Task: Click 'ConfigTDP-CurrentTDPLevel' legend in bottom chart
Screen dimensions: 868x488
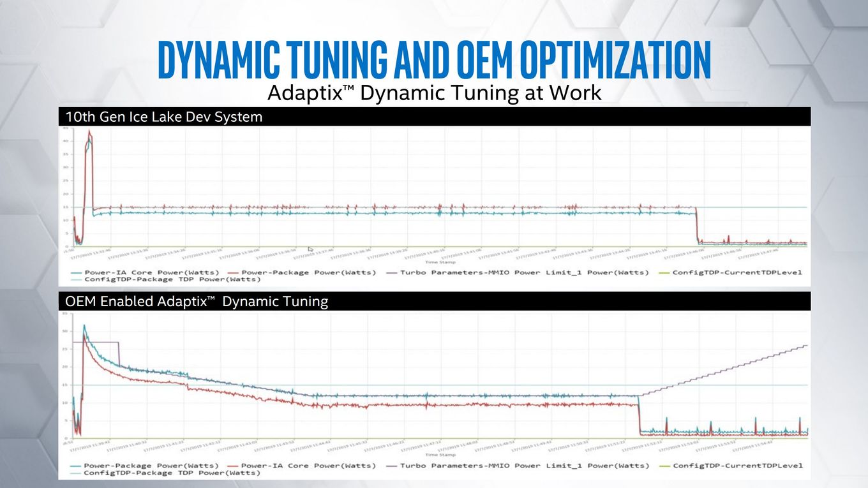Action: pos(730,466)
